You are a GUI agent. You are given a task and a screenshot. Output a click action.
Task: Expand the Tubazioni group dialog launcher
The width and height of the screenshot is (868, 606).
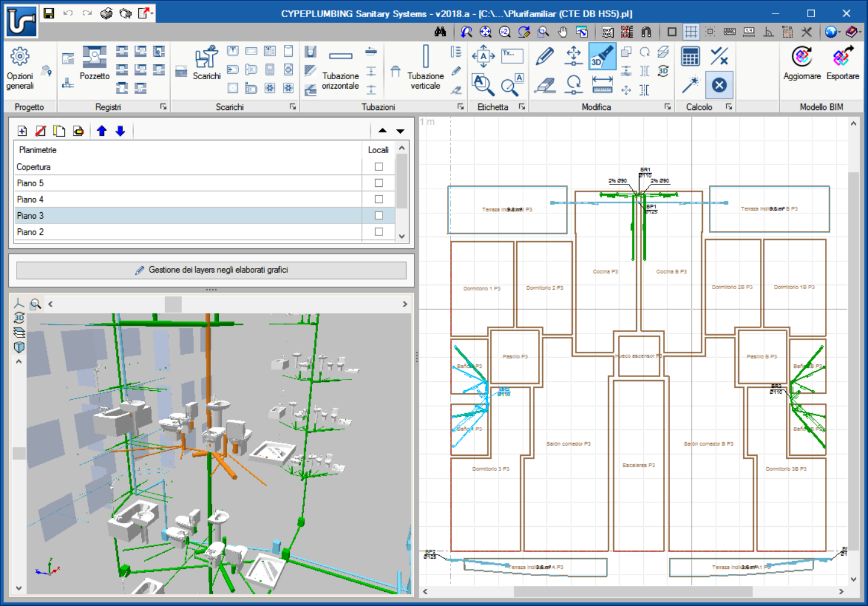460,107
